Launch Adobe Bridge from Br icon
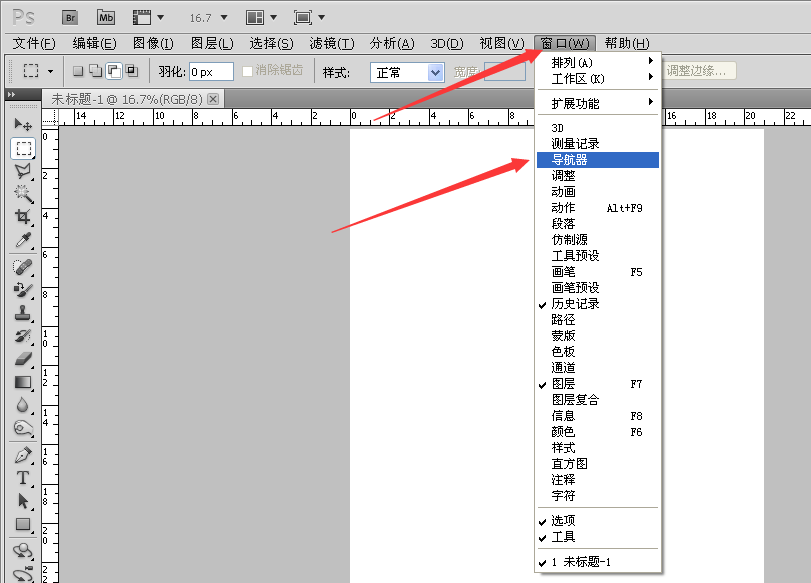This screenshot has height=583, width=811. (x=70, y=18)
